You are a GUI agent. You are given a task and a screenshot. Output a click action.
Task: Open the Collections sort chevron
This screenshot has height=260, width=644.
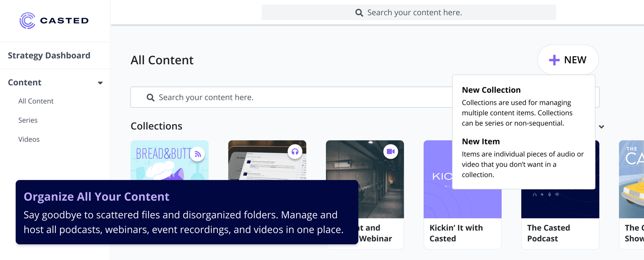coord(601,126)
